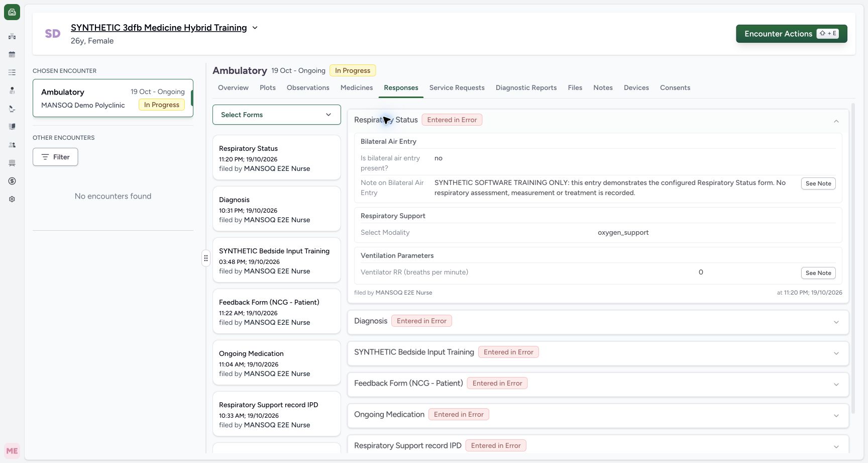The height and width of the screenshot is (463, 868).
Task: Open the patient name dropdown chevron
Action: pos(255,28)
